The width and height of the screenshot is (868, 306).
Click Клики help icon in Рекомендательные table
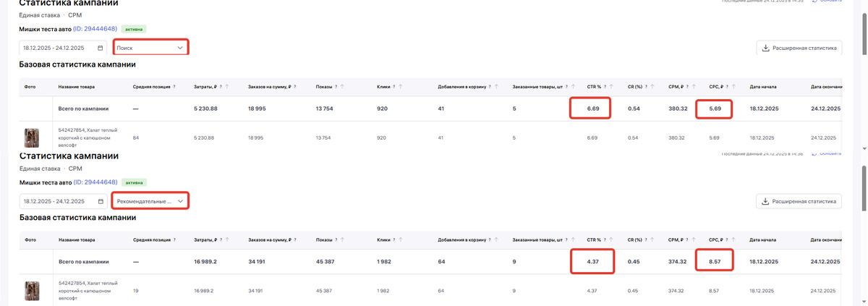click(x=395, y=239)
